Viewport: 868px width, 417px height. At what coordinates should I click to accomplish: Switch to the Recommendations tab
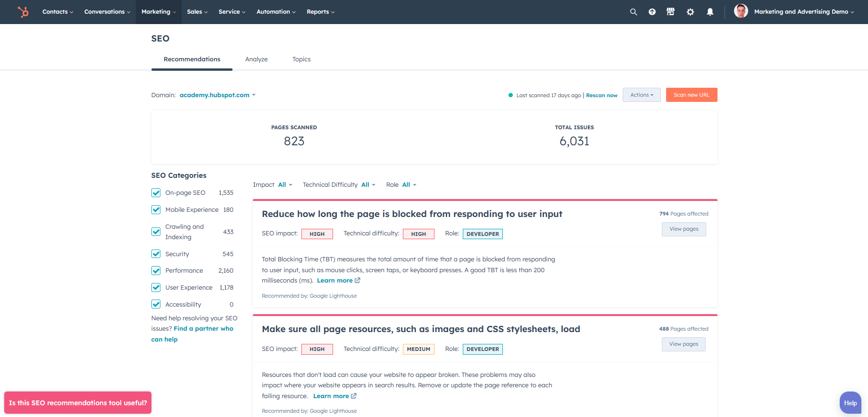(x=192, y=59)
